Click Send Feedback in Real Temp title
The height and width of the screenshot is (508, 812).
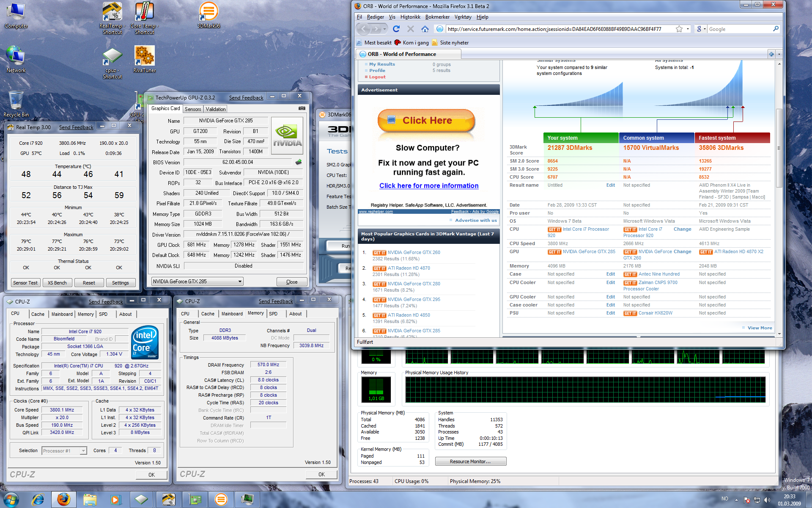coord(76,127)
